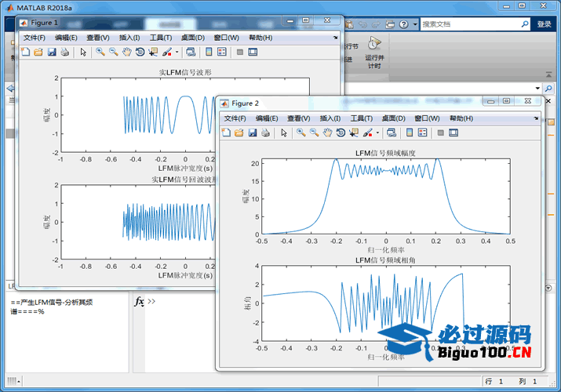Click the 登录 sign-in button
Image resolution: width=561 pixels, height=392 pixels.
pyautogui.click(x=544, y=24)
